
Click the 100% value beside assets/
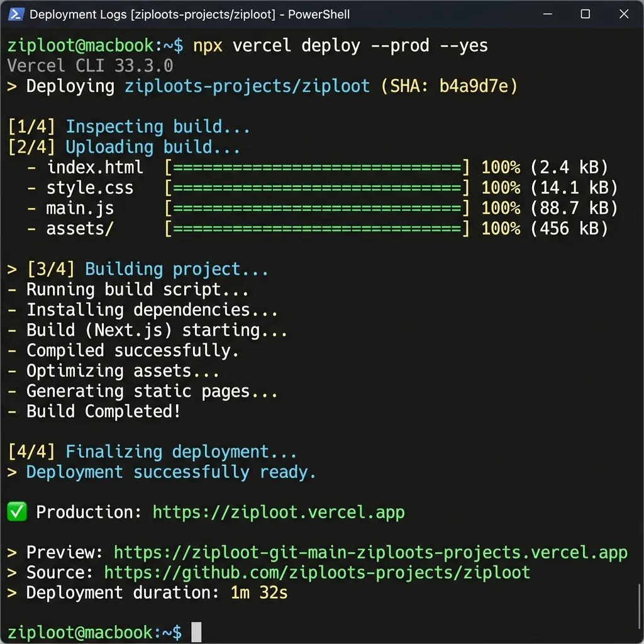501,229
